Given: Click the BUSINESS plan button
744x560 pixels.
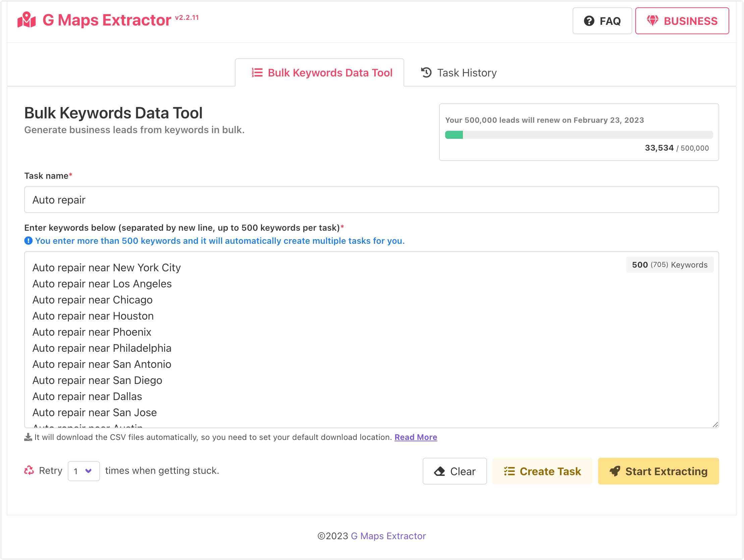Looking at the screenshot, I should pos(682,21).
